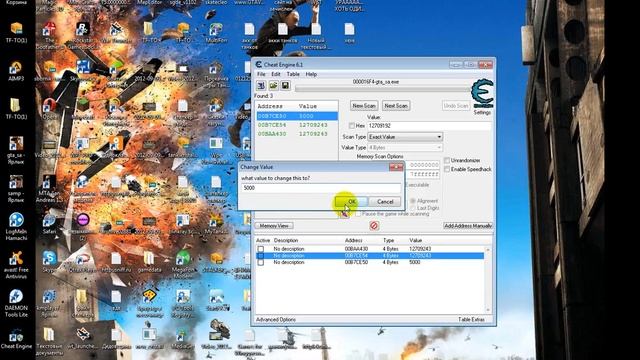Open samp shortcut on desktop
Viewport: 640px width, 360px height.
pyautogui.click(x=16, y=189)
